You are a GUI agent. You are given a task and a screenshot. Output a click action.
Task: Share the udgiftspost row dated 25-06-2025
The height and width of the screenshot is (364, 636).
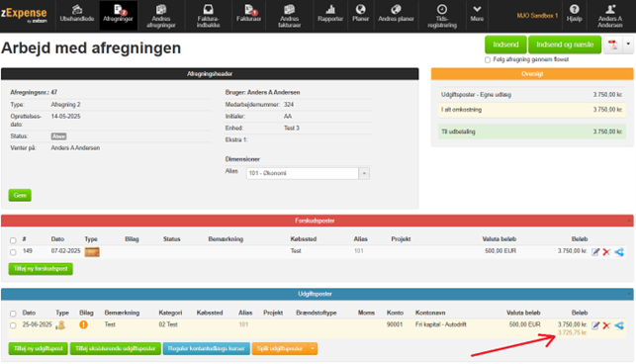pyautogui.click(x=619, y=325)
